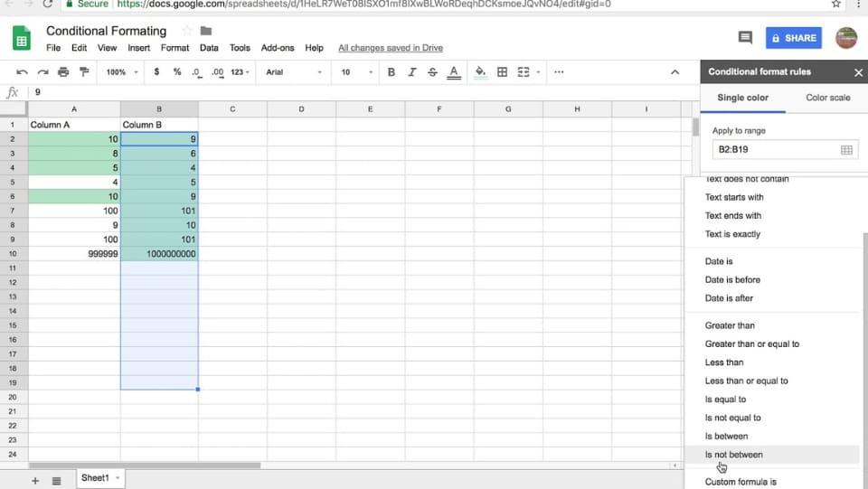Image resolution: width=868 pixels, height=489 pixels.
Task: Open the Format menu
Action: coord(175,48)
